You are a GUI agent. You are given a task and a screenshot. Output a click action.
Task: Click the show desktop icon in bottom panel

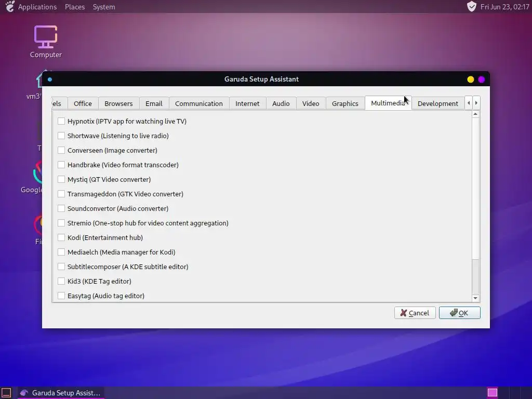click(x=6, y=393)
